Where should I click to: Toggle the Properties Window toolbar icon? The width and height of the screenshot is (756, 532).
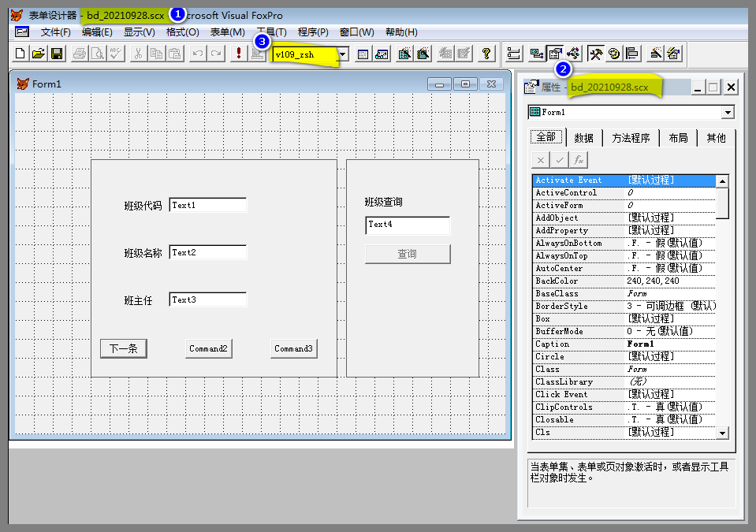point(555,54)
